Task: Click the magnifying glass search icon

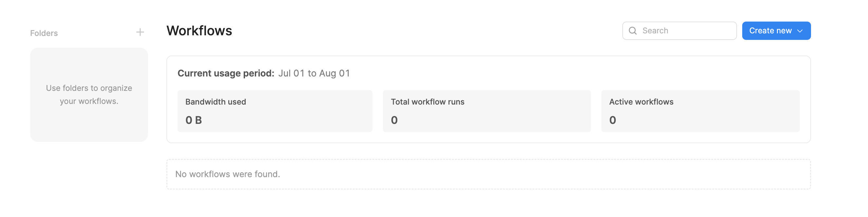Action: 632,31
